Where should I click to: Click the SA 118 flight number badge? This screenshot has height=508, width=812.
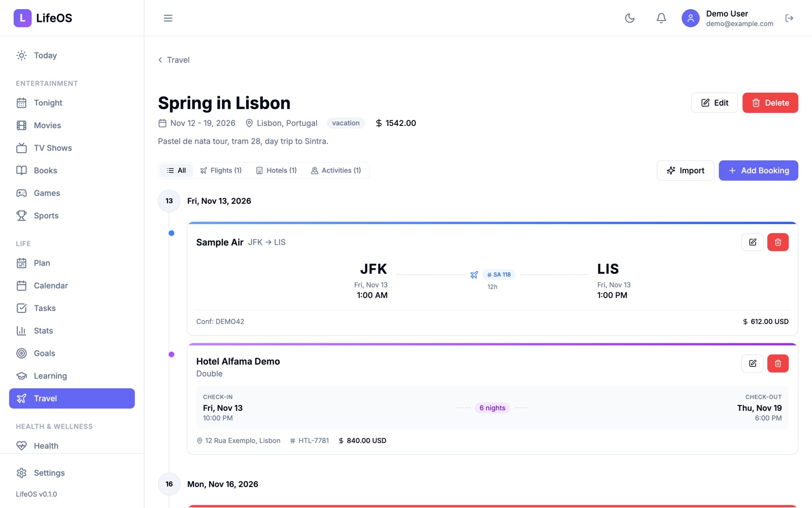point(499,275)
